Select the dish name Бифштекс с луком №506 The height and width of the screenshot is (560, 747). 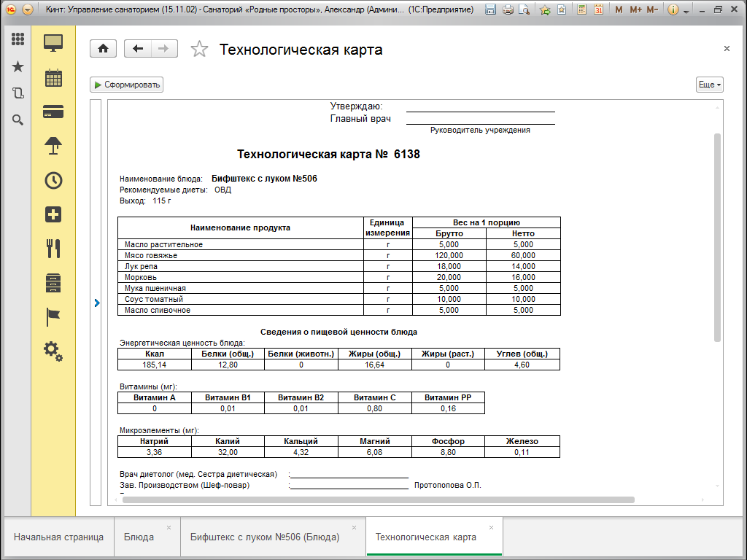(x=264, y=179)
